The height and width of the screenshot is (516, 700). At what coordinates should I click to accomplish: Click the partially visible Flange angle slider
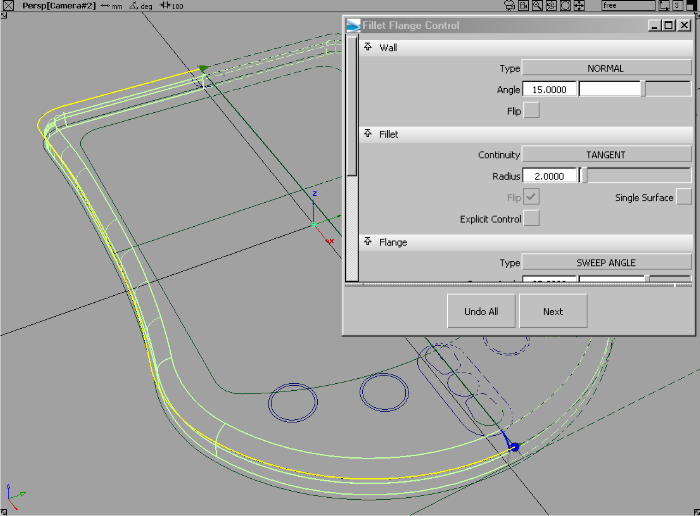coord(635,279)
